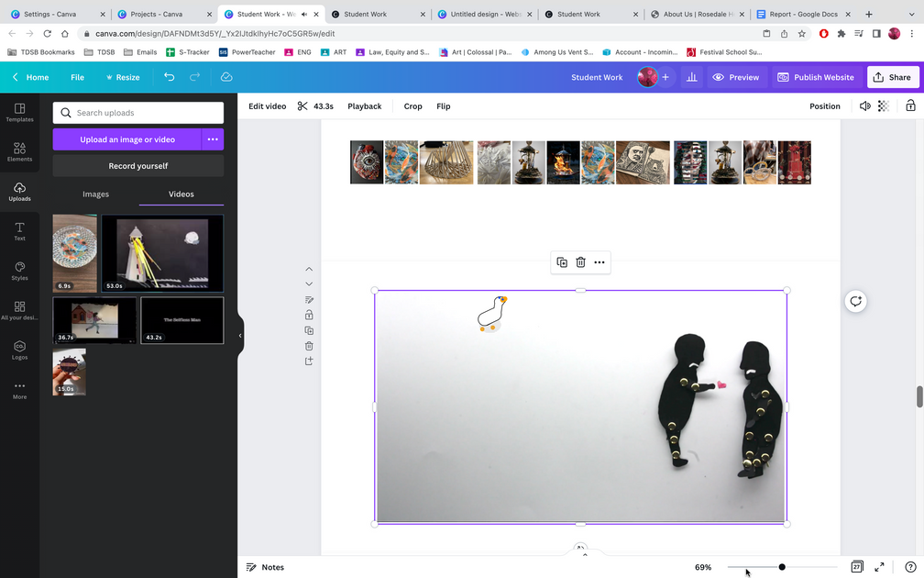Click the Publish Website button
Image resolution: width=924 pixels, height=578 pixels.
click(x=815, y=77)
